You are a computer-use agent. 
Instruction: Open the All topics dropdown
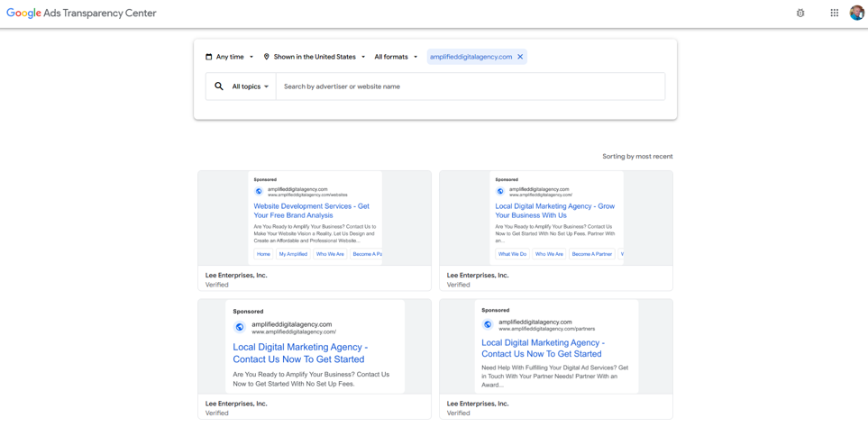(250, 86)
